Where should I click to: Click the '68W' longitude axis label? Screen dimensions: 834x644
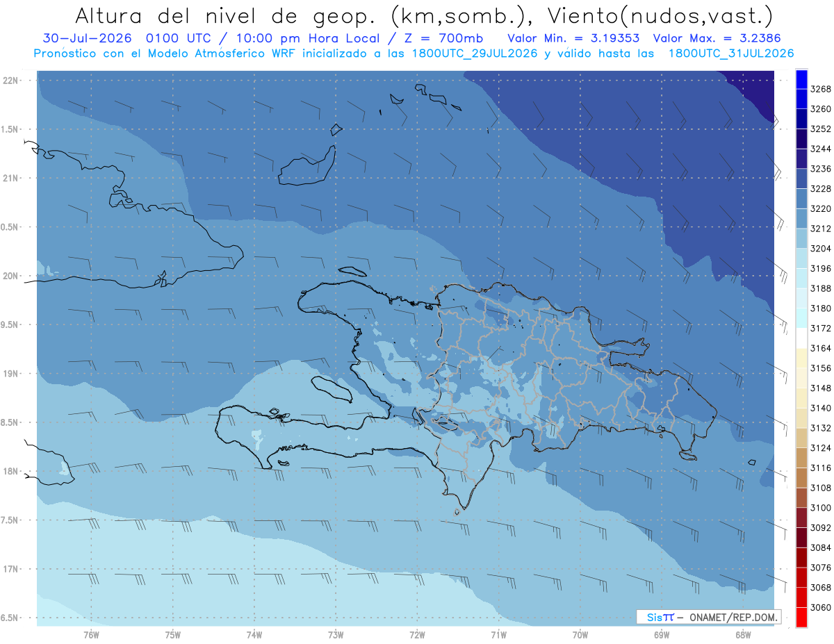(742, 634)
